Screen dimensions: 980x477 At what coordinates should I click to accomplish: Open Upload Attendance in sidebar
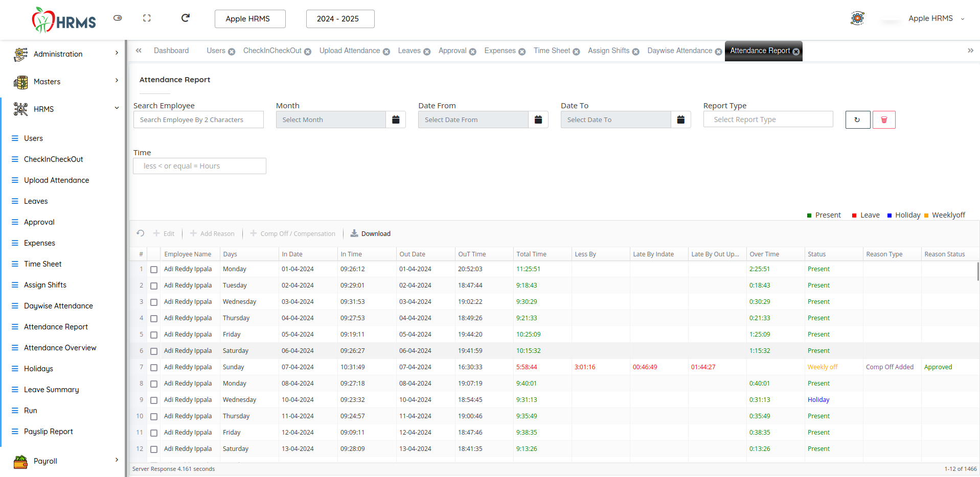point(56,180)
